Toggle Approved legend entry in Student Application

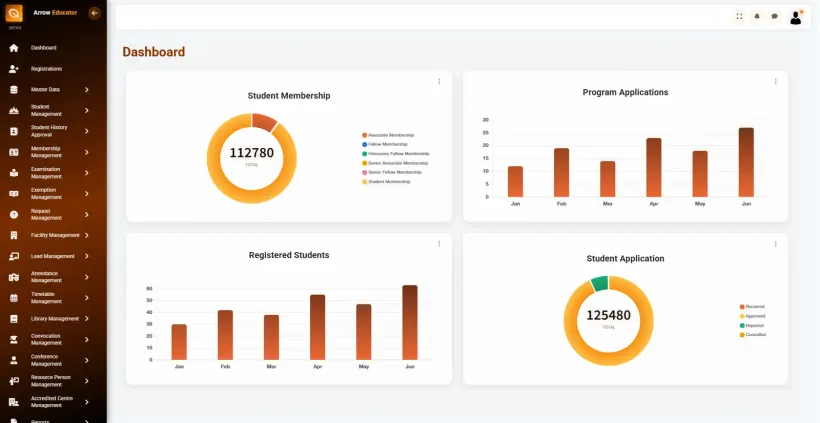753,316
